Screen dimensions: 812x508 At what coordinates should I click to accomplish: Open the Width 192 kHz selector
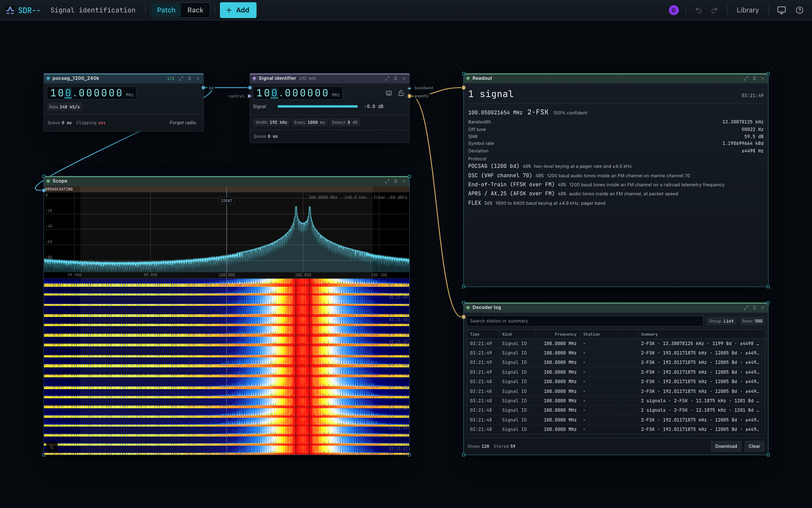click(271, 122)
